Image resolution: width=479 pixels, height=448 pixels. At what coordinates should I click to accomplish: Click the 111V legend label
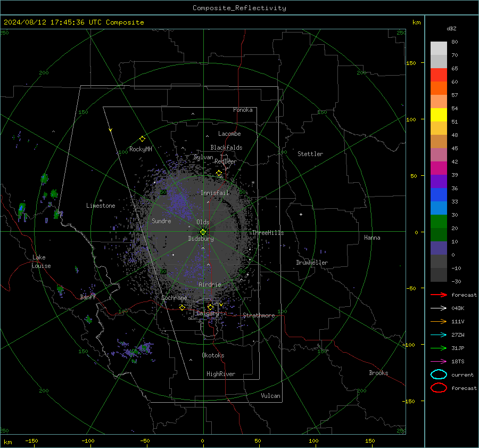coord(458,321)
